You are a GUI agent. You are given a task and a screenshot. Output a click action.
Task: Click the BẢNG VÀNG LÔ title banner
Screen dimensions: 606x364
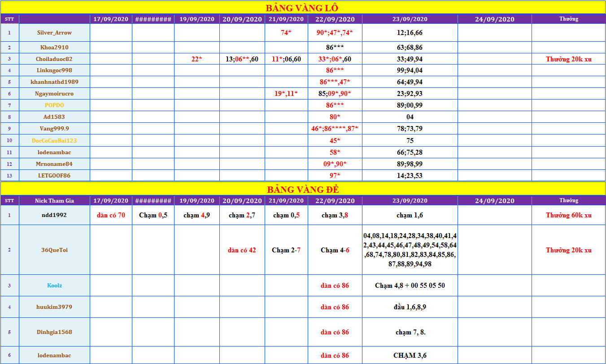(302, 8)
